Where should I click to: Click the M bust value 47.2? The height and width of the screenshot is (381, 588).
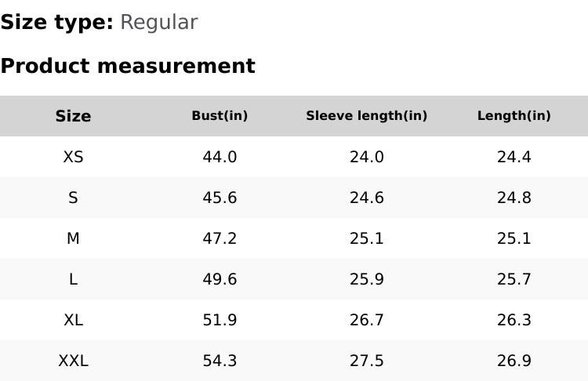click(x=220, y=238)
